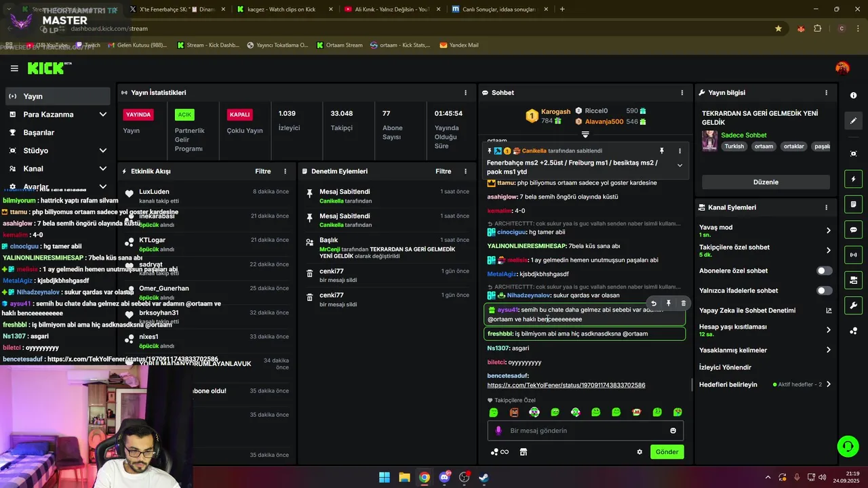Open the Yayın İstatistikleri panel options menu

click(x=465, y=93)
